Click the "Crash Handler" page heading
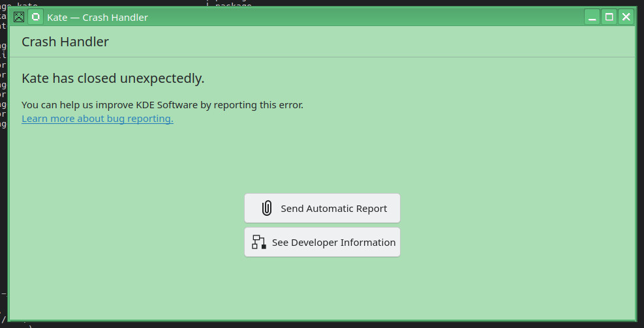Viewport: 644px width, 328px height. click(x=65, y=42)
